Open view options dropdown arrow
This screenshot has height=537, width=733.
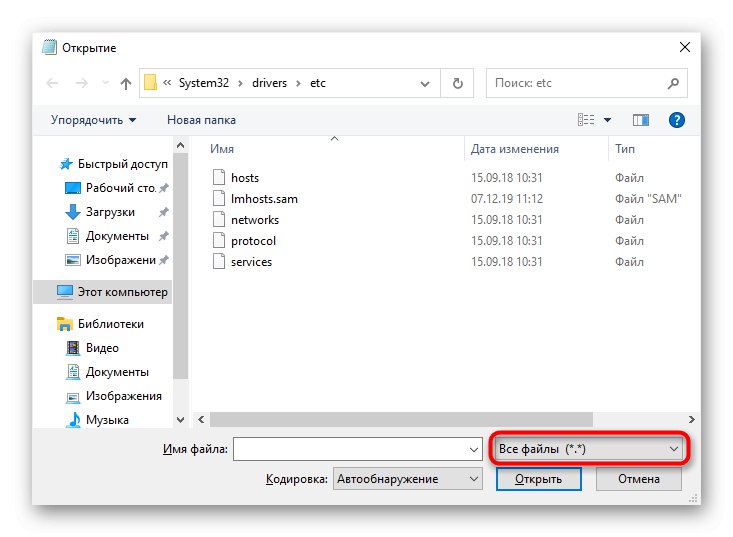point(607,120)
